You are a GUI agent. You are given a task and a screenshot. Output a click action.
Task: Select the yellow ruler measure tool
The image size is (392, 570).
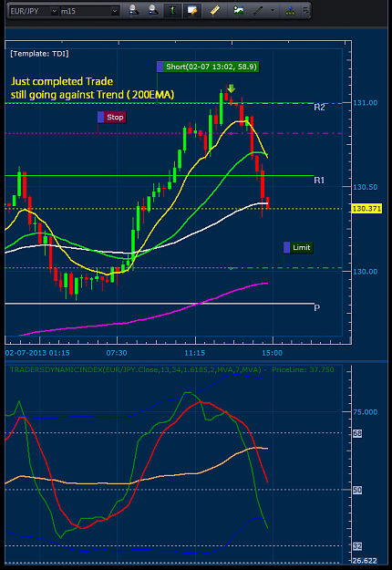[x=215, y=11]
